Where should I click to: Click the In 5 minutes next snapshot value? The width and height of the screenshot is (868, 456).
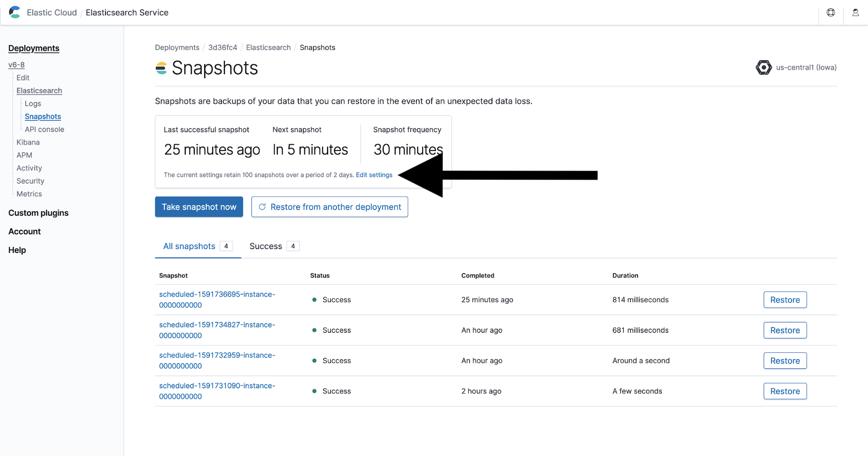pos(310,150)
